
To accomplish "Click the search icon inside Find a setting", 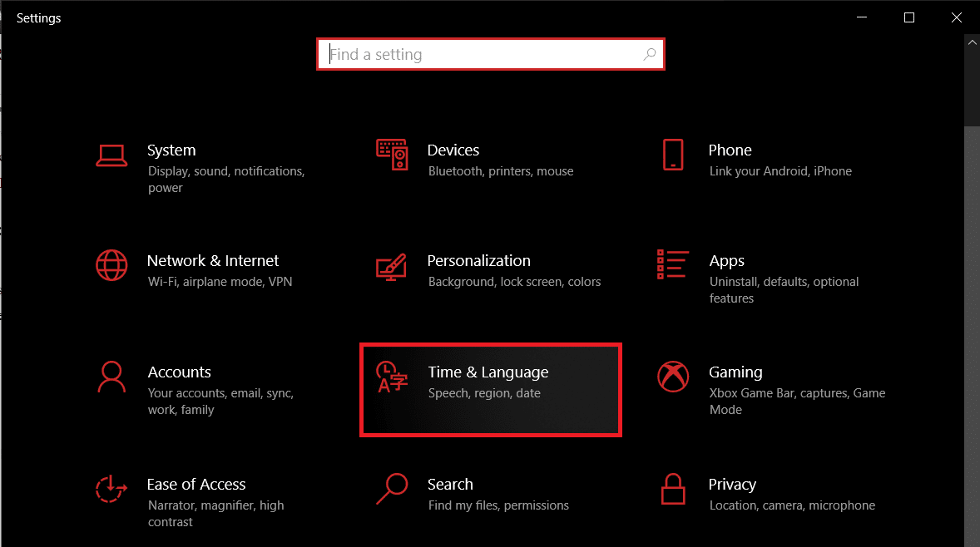I will [x=650, y=53].
